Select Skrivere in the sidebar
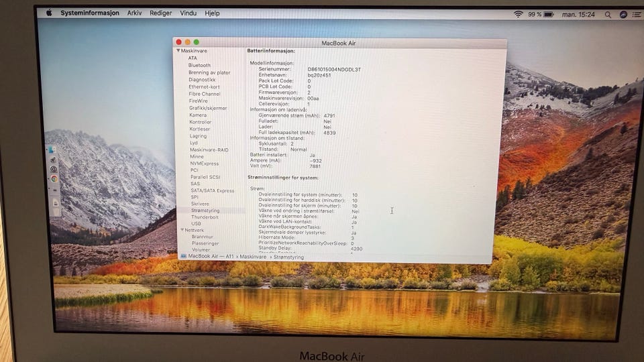644x362 pixels. pos(200,204)
